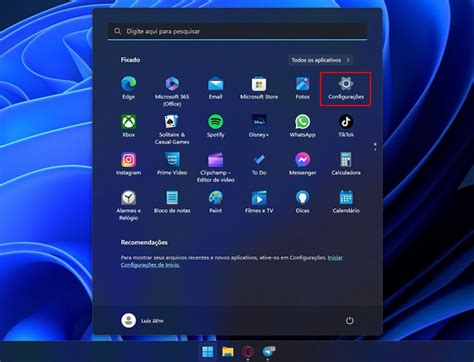Open Solitaire & Casual Games
474x362 pixels.
tap(172, 129)
